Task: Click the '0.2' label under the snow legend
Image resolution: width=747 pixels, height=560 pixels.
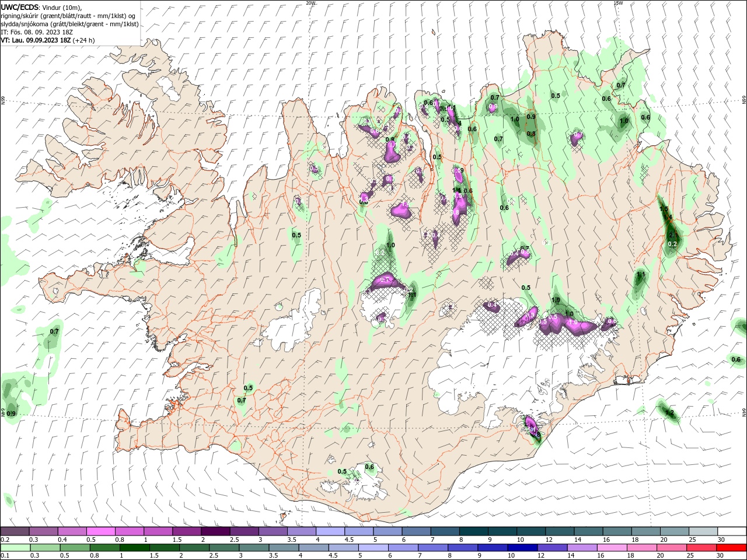Action: tap(5, 540)
